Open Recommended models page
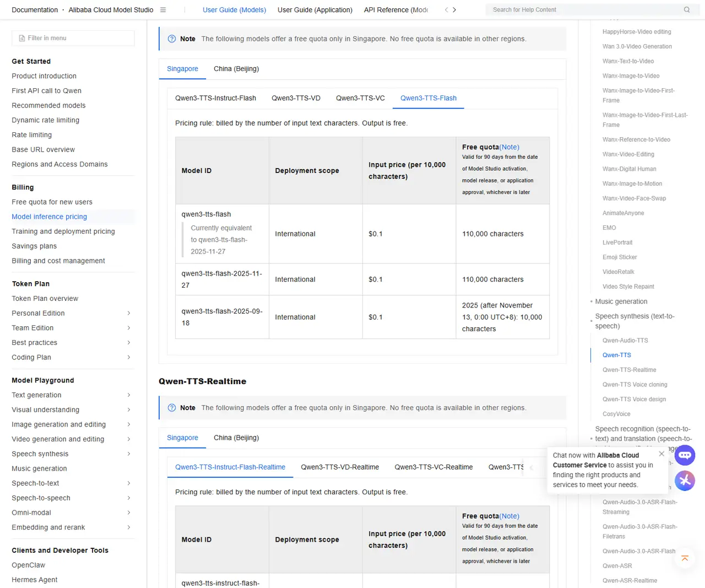Viewport: 705px width, 588px height. point(48,106)
